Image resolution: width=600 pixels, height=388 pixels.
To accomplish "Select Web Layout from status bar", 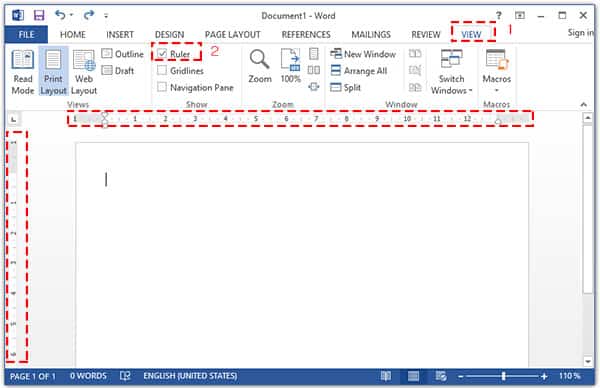I will click(x=441, y=377).
